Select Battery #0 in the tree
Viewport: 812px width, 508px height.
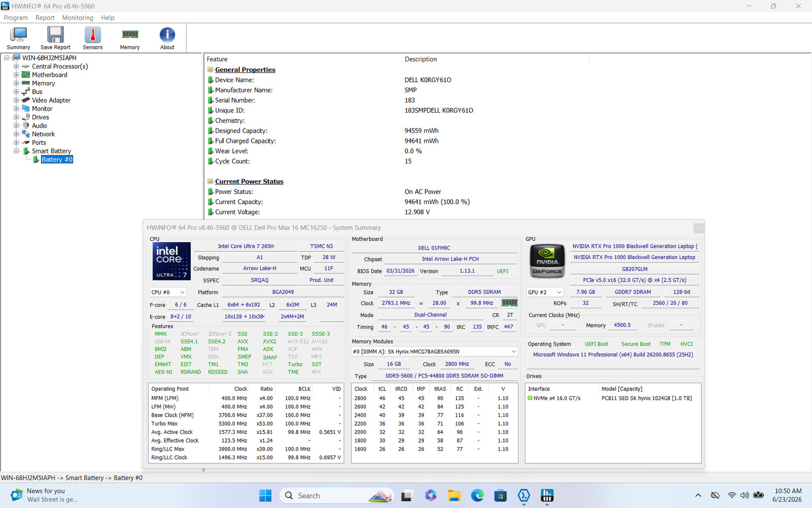57,160
